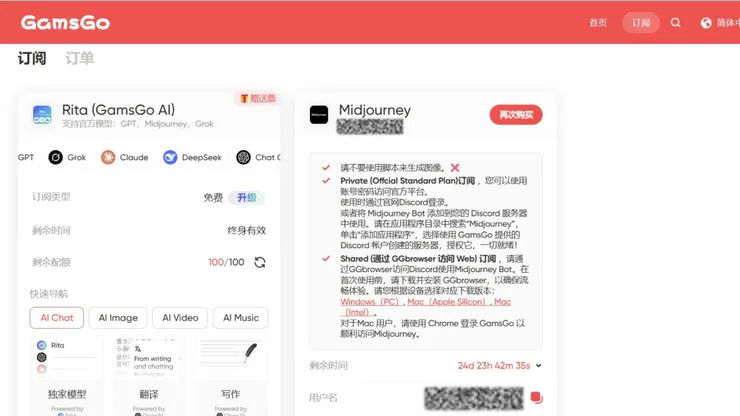Copy username with the red copy icon
740x416 pixels.
coord(536,398)
